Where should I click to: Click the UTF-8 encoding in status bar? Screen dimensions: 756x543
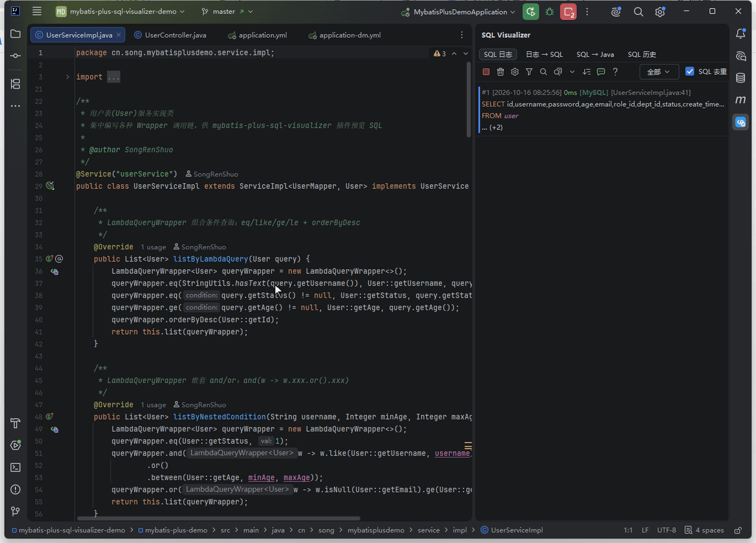(666, 530)
